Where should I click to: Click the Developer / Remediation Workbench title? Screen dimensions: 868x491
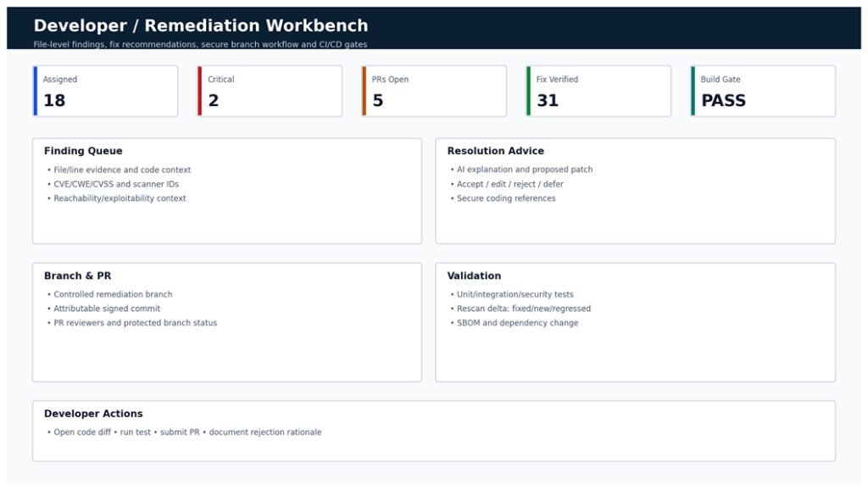point(200,25)
